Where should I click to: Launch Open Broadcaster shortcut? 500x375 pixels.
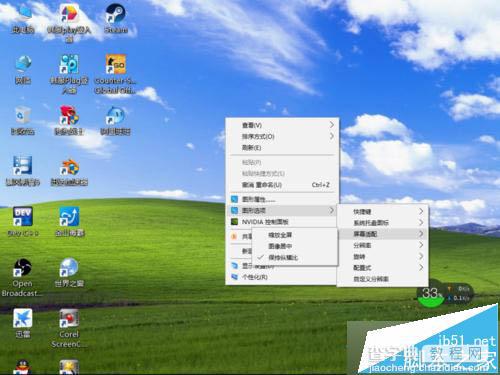click(22, 277)
